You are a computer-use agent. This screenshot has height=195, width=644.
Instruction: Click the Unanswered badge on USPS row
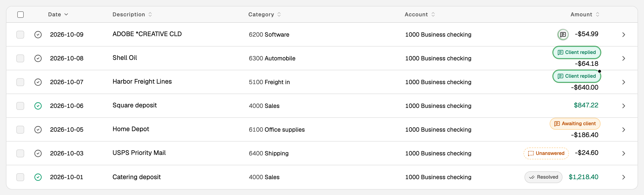pos(546,153)
